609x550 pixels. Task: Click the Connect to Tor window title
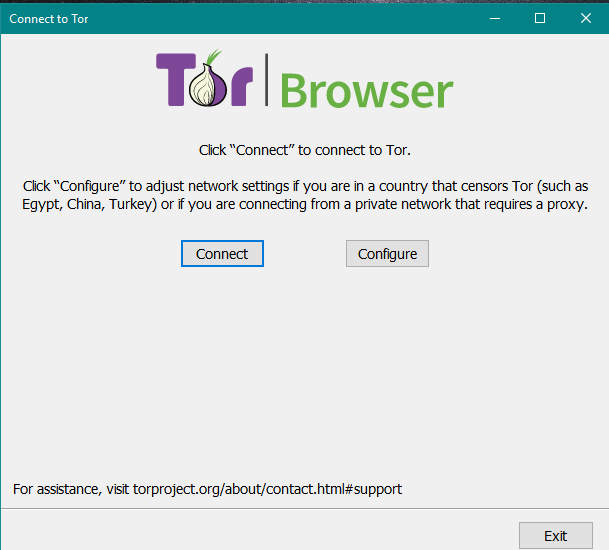click(49, 19)
